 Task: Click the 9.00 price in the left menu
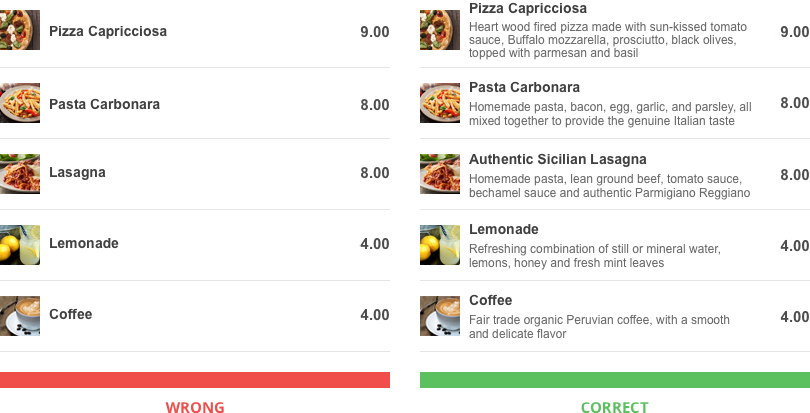click(375, 32)
